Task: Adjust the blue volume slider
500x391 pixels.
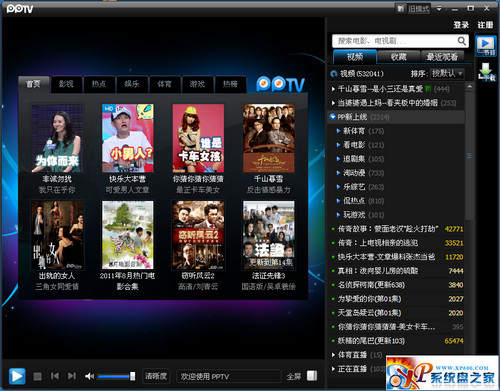Action: click(x=116, y=376)
